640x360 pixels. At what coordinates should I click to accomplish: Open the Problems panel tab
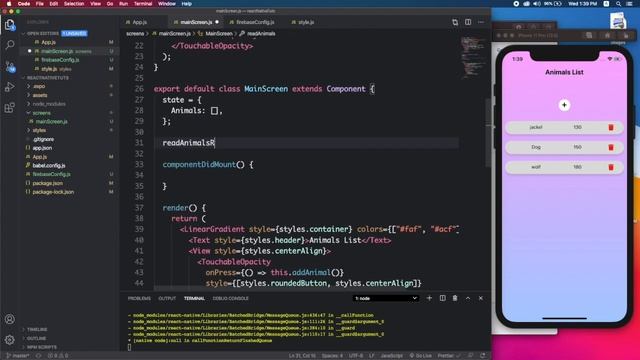click(139, 298)
